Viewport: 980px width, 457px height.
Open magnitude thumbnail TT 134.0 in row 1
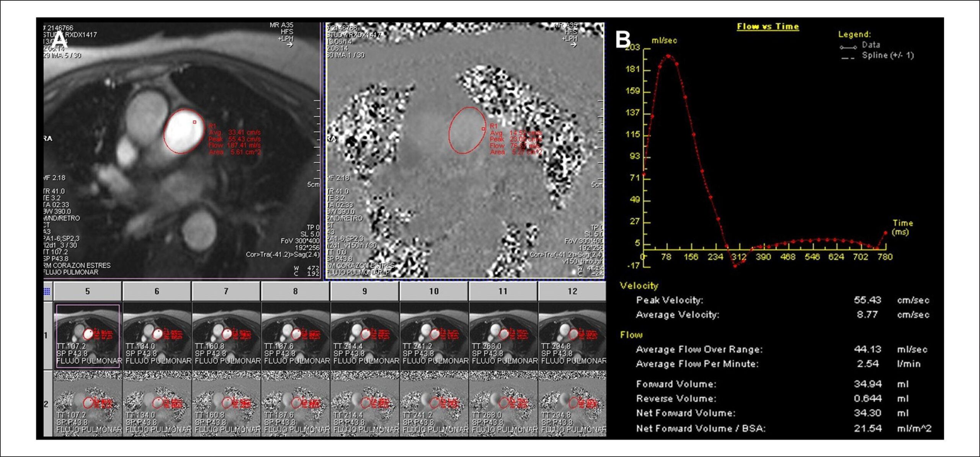click(157, 336)
